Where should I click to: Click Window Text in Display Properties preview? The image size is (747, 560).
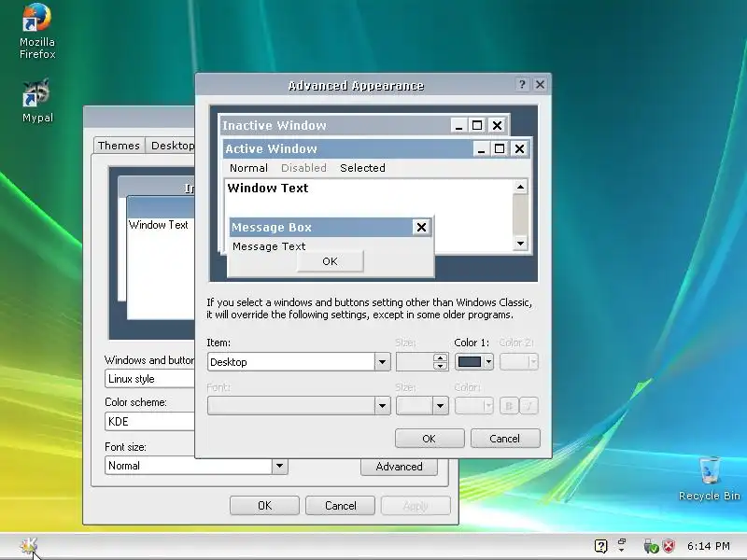(158, 225)
